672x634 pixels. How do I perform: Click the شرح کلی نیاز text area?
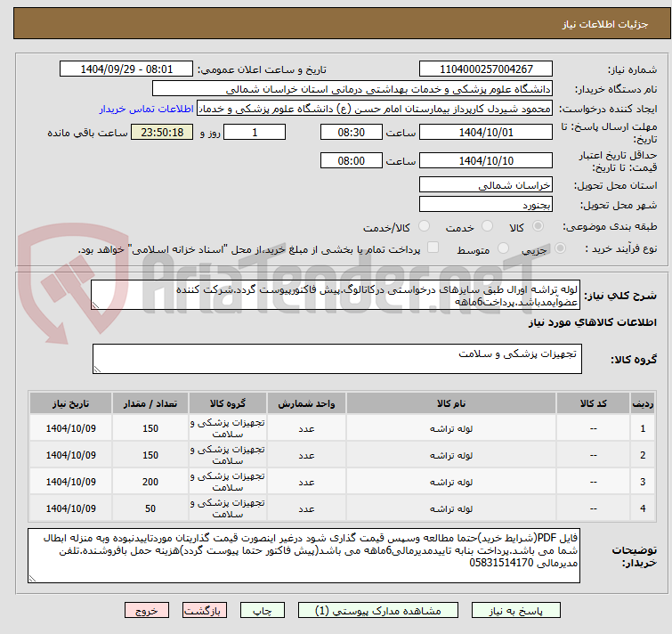click(x=336, y=295)
